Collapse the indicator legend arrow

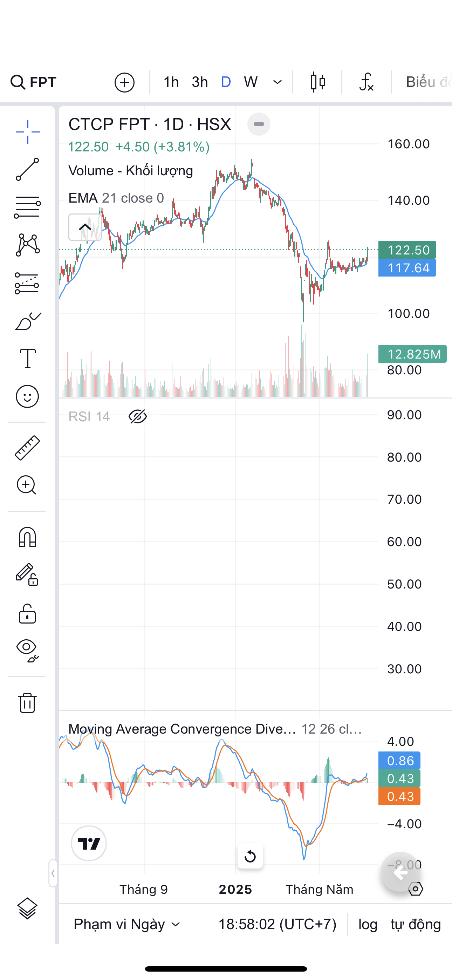tap(85, 227)
